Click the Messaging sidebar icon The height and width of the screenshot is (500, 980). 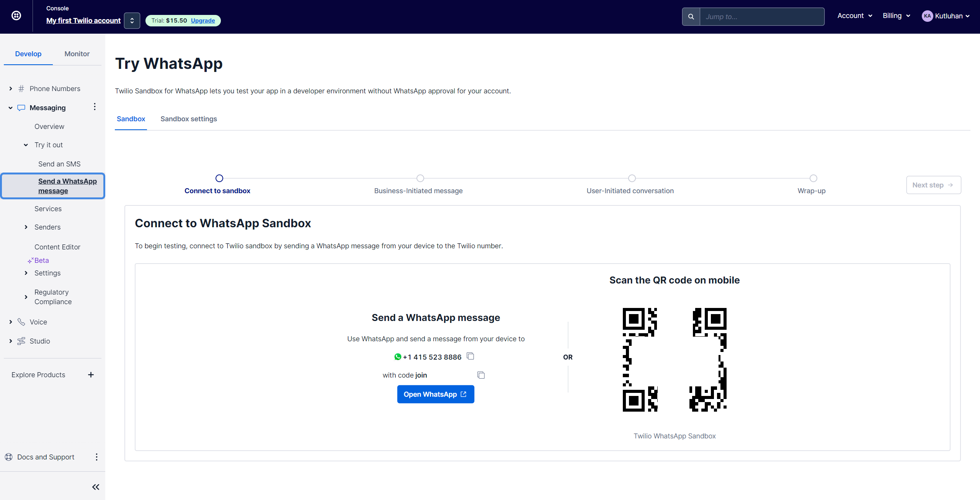(21, 107)
